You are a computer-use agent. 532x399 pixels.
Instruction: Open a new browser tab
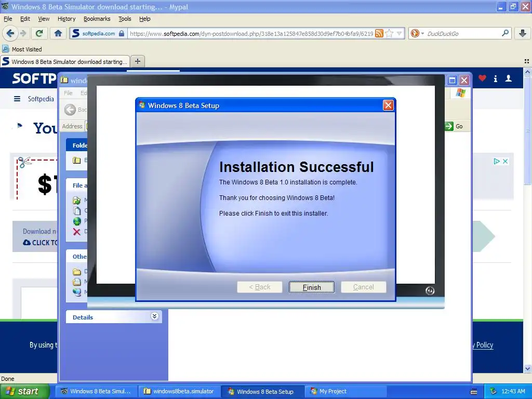[137, 61]
